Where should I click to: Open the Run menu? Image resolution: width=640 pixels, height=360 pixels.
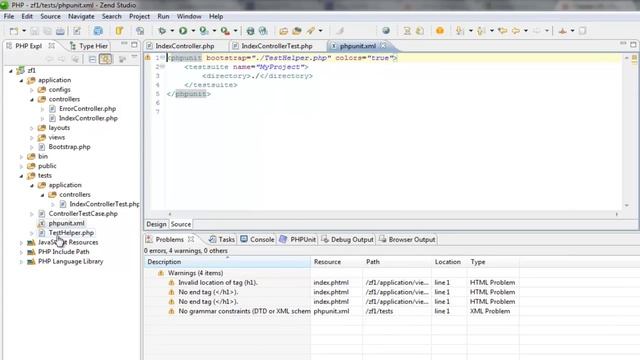(163, 16)
